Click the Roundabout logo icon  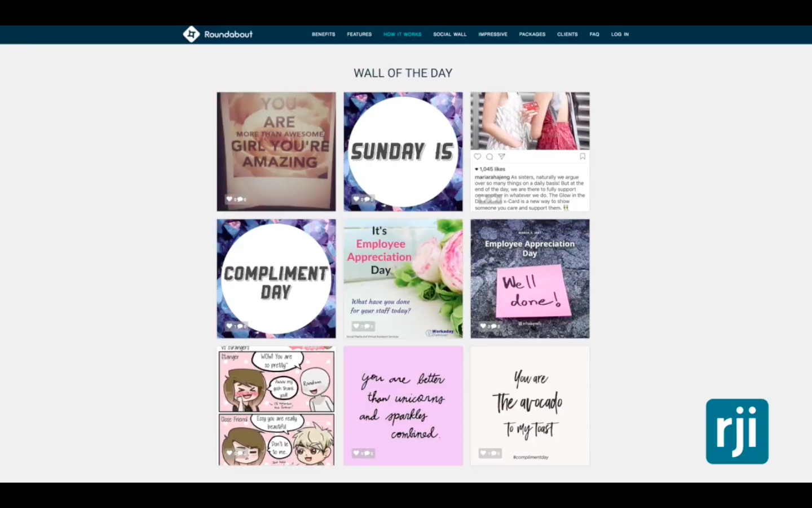[191, 34]
